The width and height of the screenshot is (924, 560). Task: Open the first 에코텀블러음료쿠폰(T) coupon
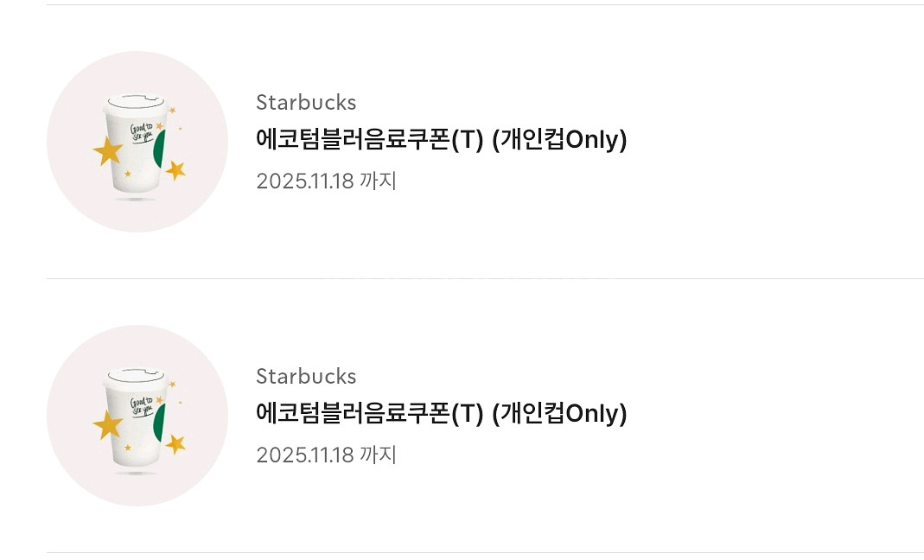[441, 139]
